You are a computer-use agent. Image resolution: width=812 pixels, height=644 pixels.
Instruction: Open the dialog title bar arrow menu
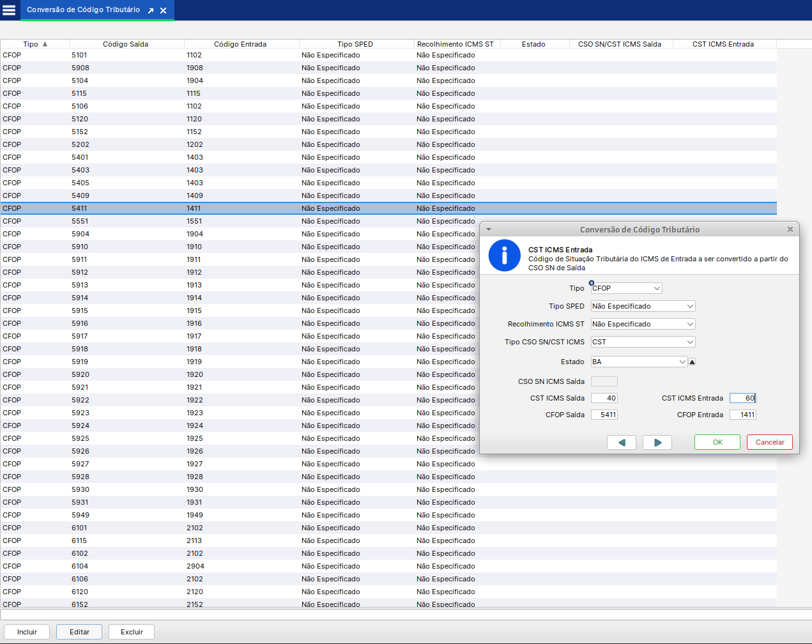(489, 229)
